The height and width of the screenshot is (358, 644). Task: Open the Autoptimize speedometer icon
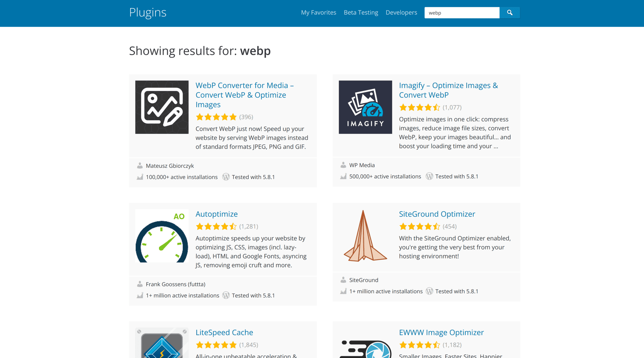pyautogui.click(x=162, y=236)
